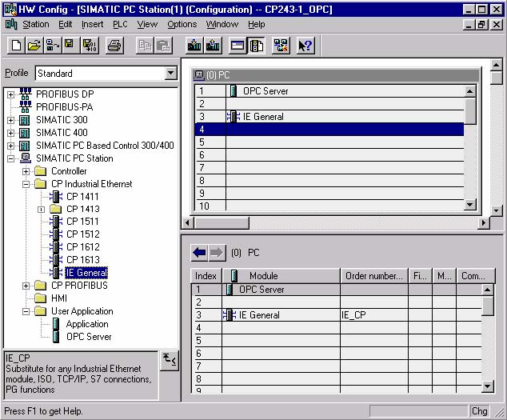Select IE General in rack slot 3
Viewport: 507px width, 420px height.
click(x=329, y=117)
